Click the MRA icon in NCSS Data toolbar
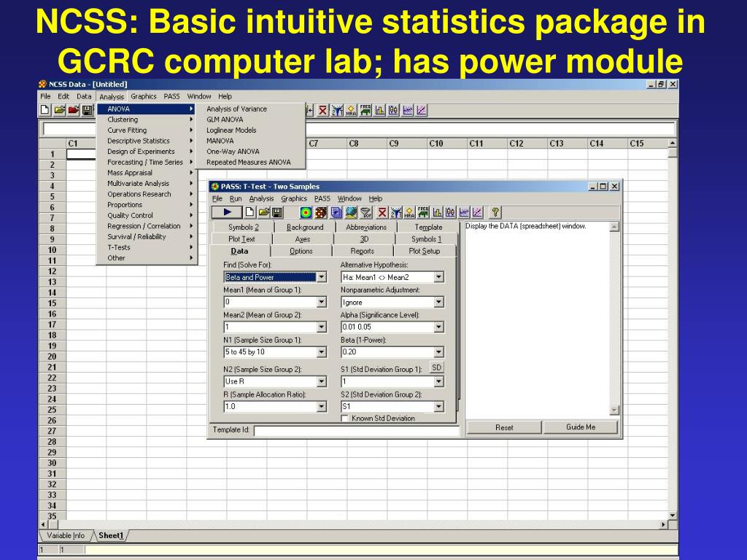The height and width of the screenshot is (560, 747). tap(351, 110)
